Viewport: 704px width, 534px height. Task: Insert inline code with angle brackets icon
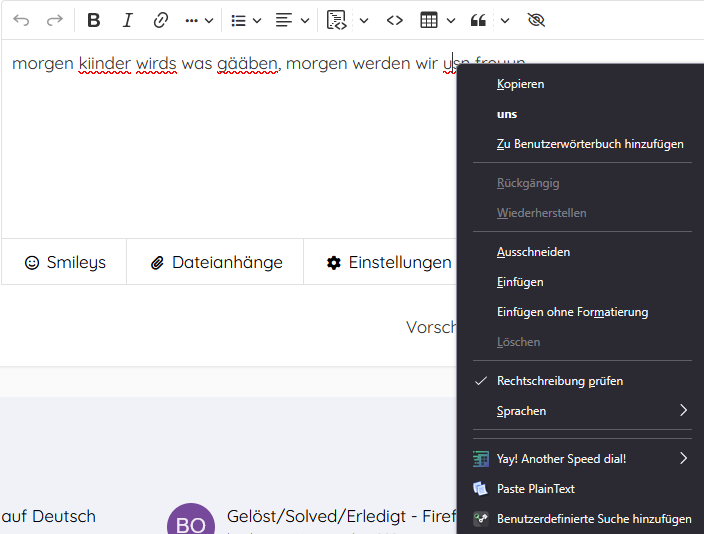coord(395,20)
